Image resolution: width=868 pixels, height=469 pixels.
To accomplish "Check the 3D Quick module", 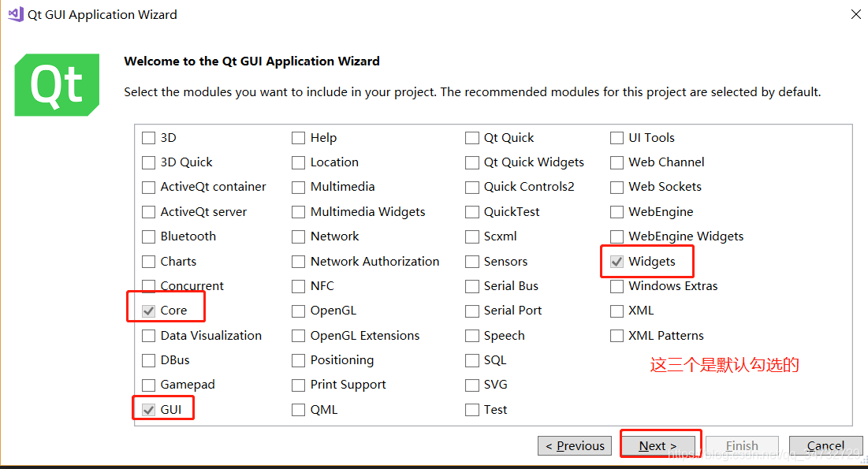I will (148, 162).
